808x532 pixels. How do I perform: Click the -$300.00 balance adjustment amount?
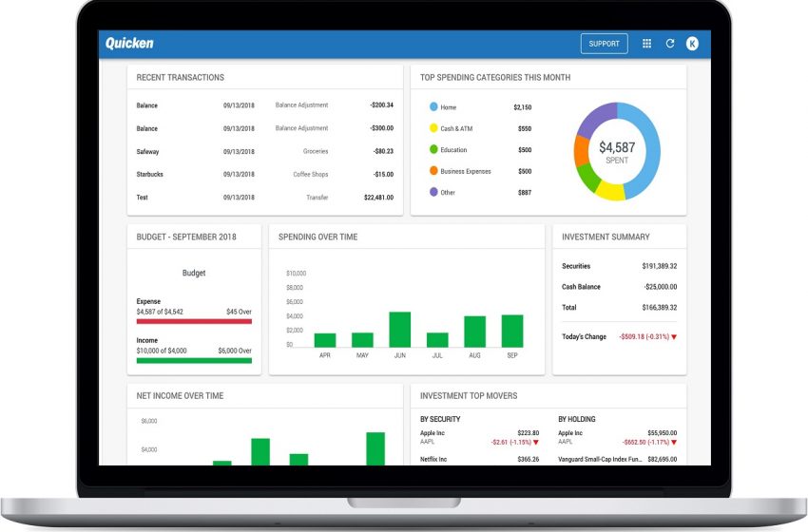[x=381, y=128]
